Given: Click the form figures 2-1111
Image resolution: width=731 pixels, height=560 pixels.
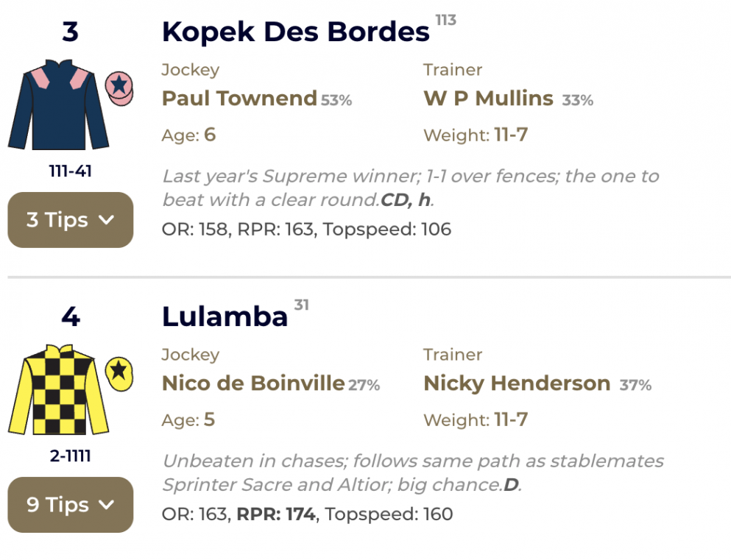Looking at the screenshot, I should pyautogui.click(x=70, y=456).
